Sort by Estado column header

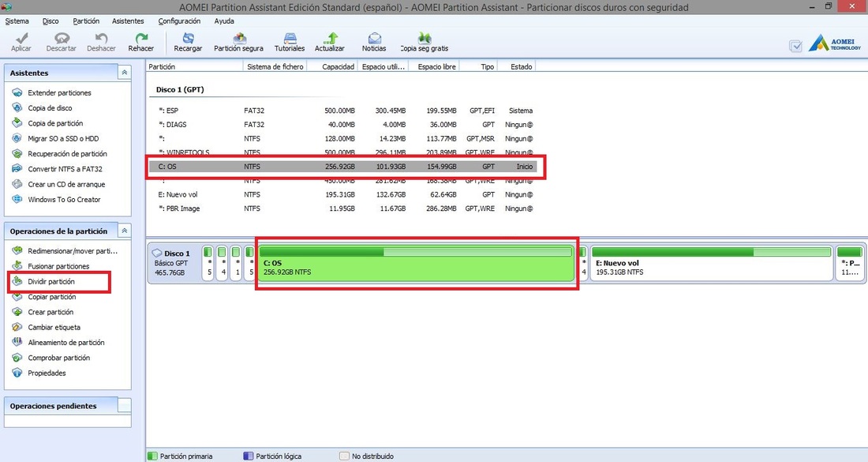[x=517, y=66]
